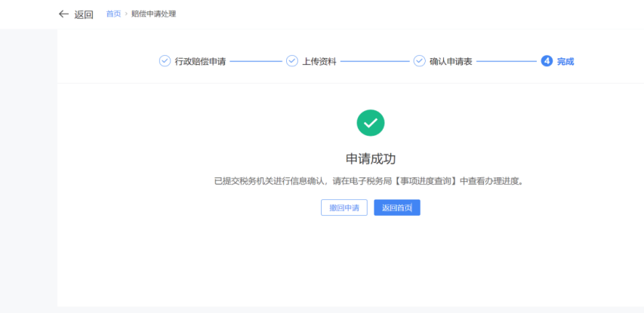The width and height of the screenshot is (644, 313).
Task: Click the blue step 4 number circle
Action: coord(547,61)
